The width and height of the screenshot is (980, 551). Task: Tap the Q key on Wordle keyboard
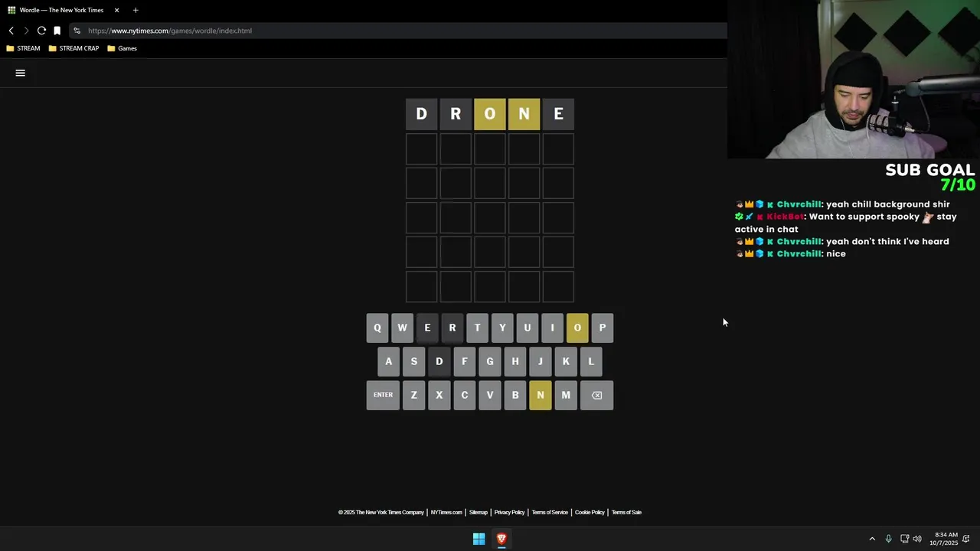377,328
